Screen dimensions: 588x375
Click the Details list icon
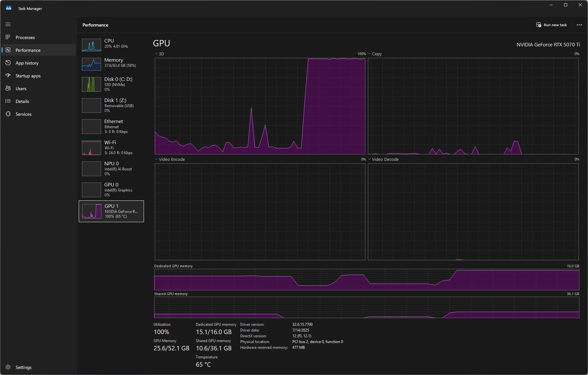click(x=8, y=101)
